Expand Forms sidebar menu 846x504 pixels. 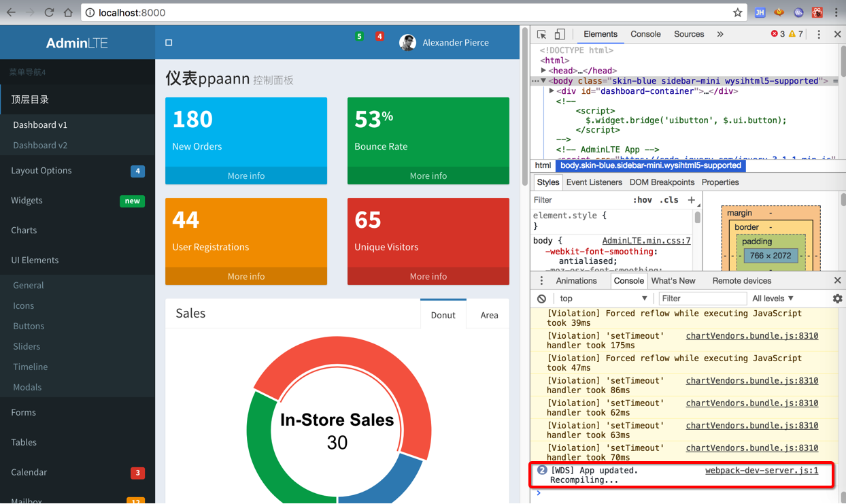(78, 413)
